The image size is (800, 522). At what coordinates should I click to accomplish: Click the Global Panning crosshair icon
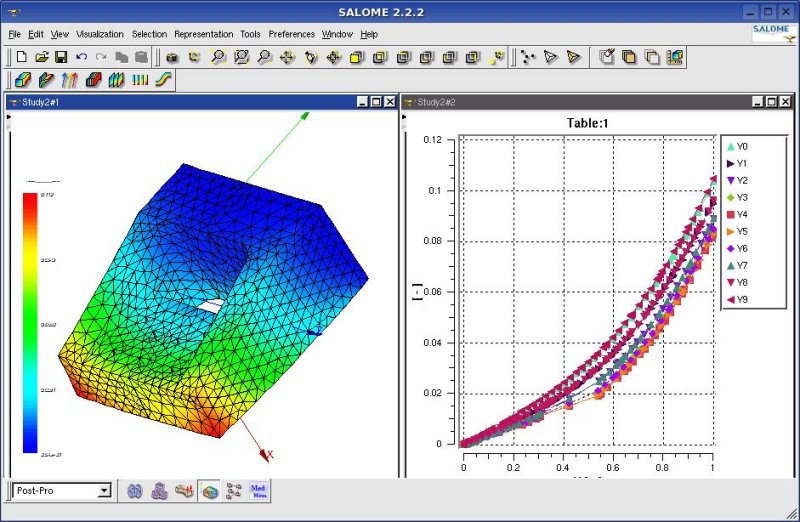coord(334,57)
